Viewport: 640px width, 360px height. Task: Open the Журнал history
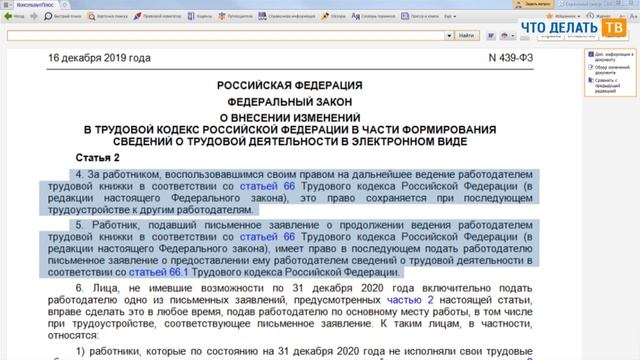click(599, 16)
